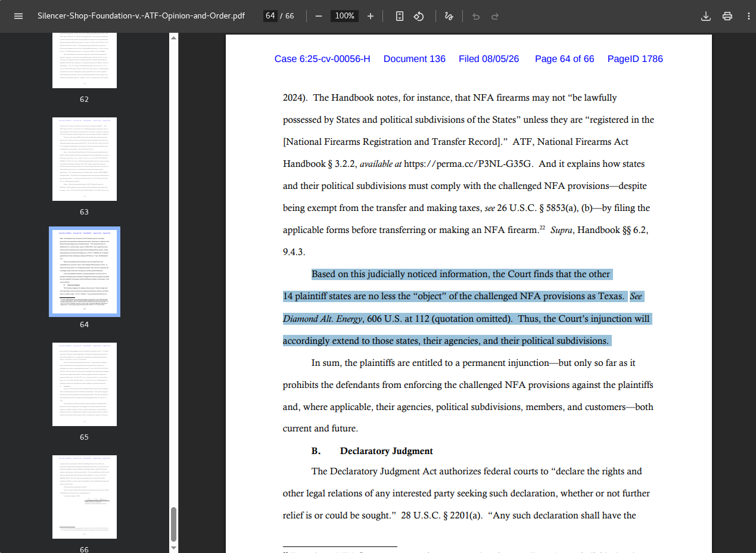Download the PDF file
This screenshot has width=756, height=553.
tap(706, 16)
